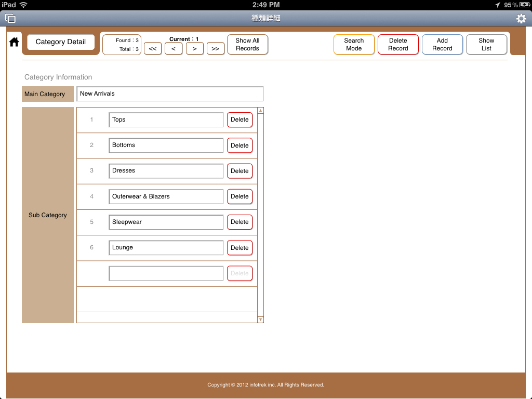
Task: Click Show All Records
Action: [x=247, y=45]
